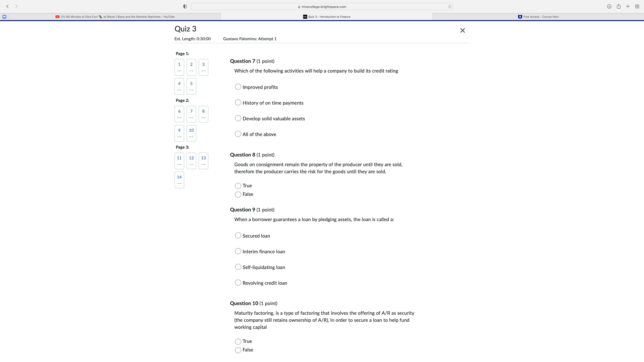Click the back navigation arrow

8,6
